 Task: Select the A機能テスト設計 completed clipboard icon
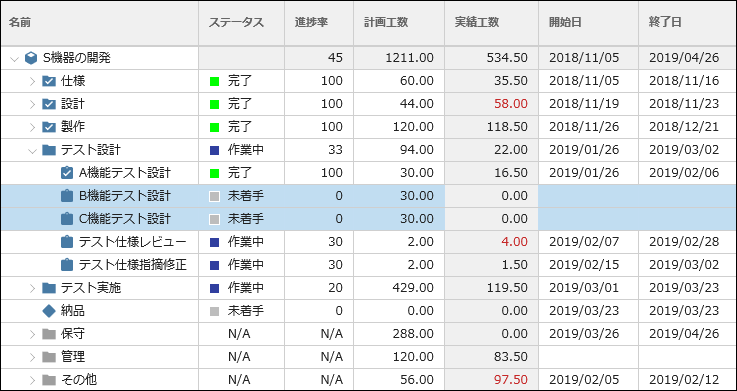67,173
